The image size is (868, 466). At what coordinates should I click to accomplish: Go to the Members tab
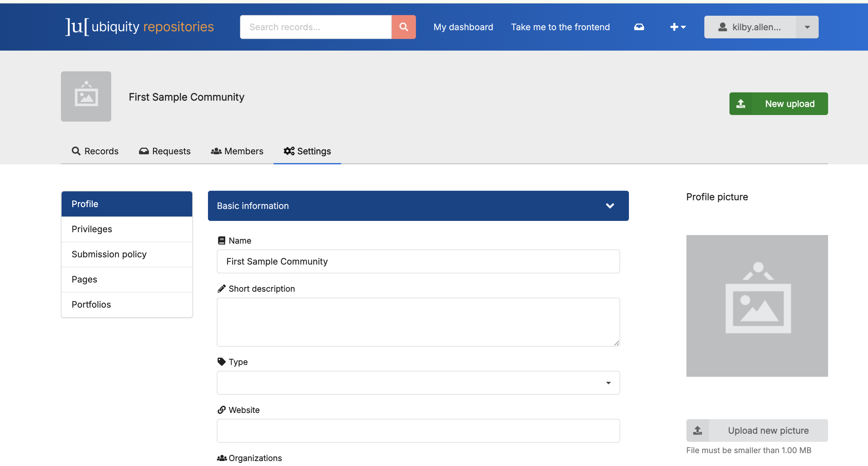coord(237,151)
